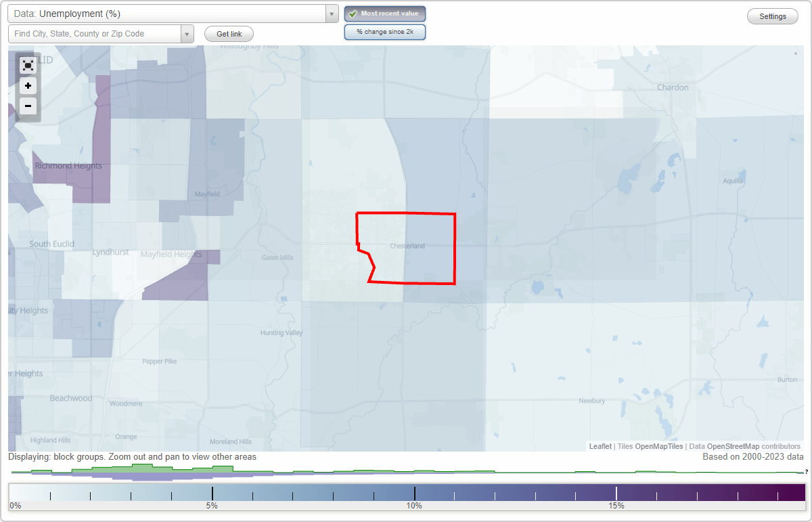Click the Mayfield Heights label
The width and height of the screenshot is (812, 522).
(171, 255)
